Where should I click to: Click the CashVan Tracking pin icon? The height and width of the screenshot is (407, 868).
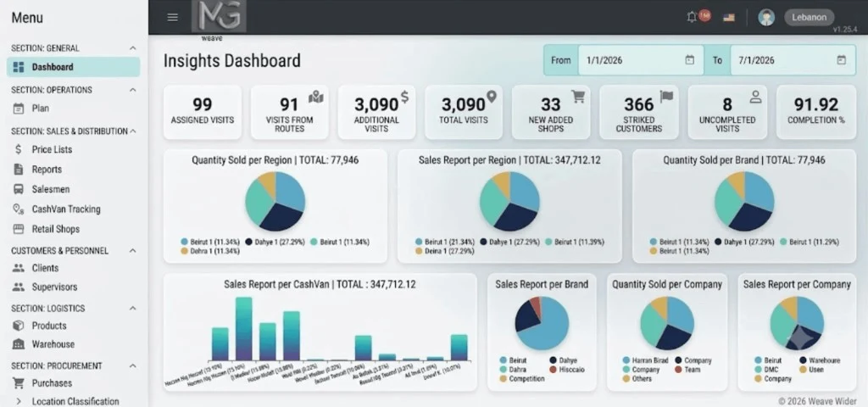click(19, 209)
